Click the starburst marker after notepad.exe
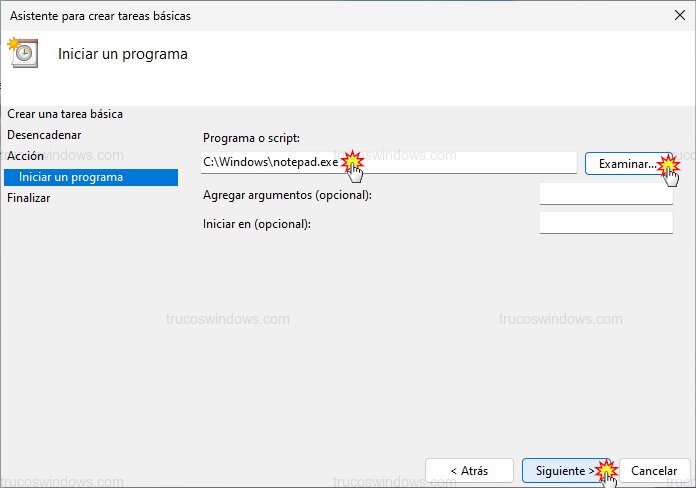Screen dimensions: 696x488 point(352,160)
